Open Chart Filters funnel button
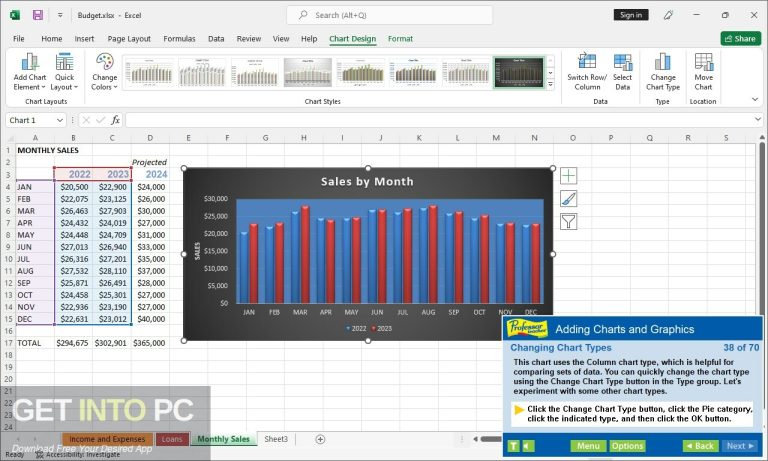768x461 pixels. click(568, 221)
